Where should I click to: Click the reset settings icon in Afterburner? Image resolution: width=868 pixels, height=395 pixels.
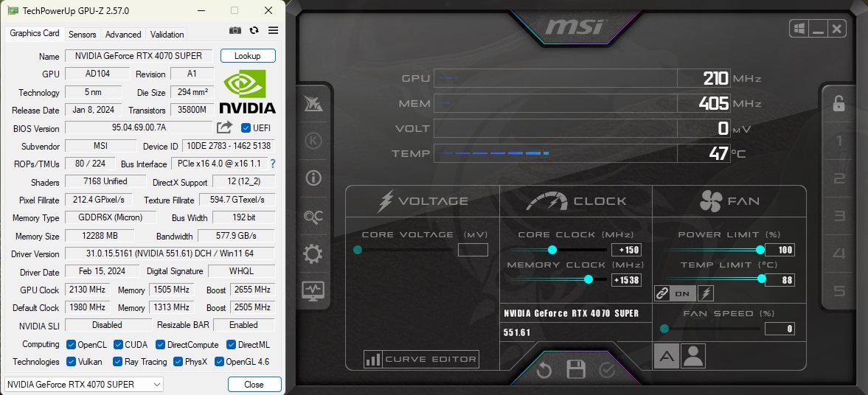click(x=544, y=370)
